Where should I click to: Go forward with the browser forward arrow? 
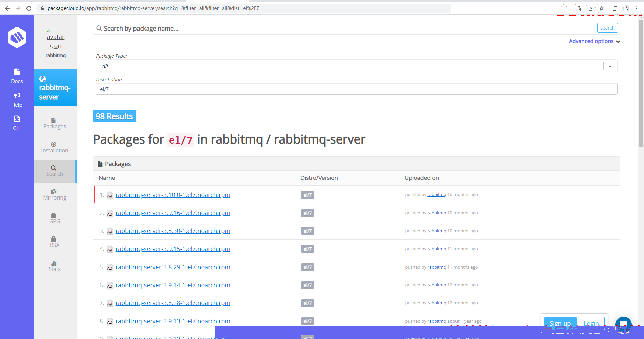click(x=18, y=8)
